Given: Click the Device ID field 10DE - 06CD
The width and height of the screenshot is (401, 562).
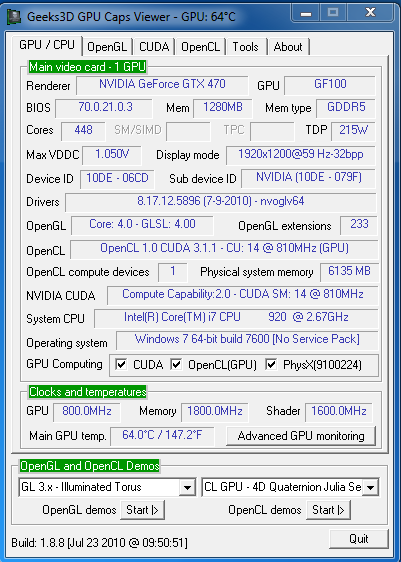Looking at the screenshot, I should click(117, 179).
